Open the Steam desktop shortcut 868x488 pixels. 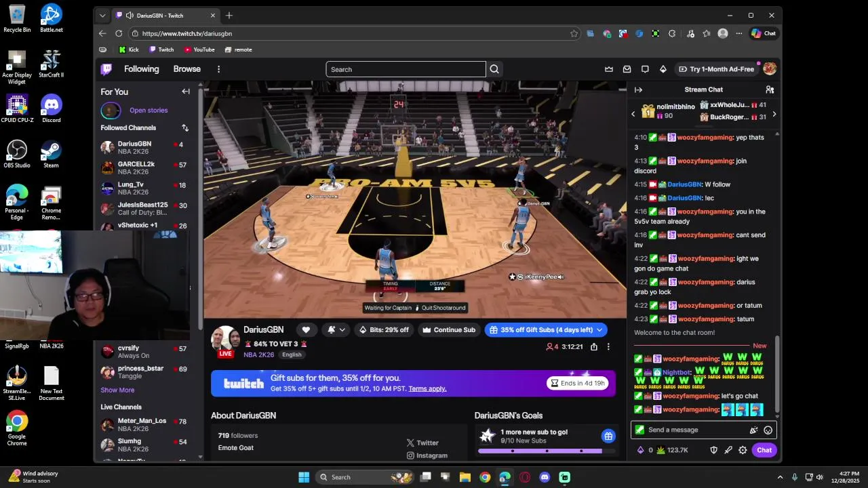click(51, 154)
